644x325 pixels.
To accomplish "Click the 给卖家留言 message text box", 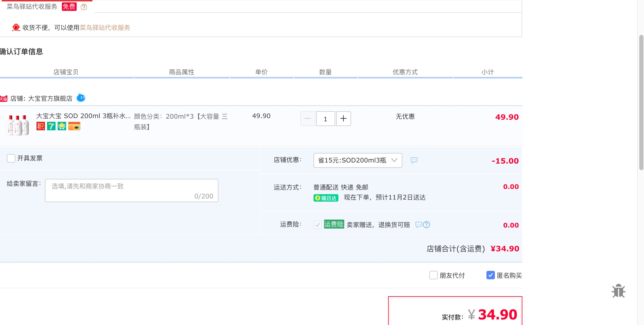I will [x=132, y=191].
